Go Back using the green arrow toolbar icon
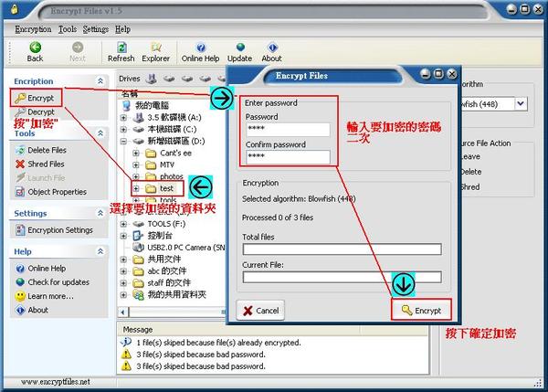This screenshot has width=548, height=392. (35, 52)
